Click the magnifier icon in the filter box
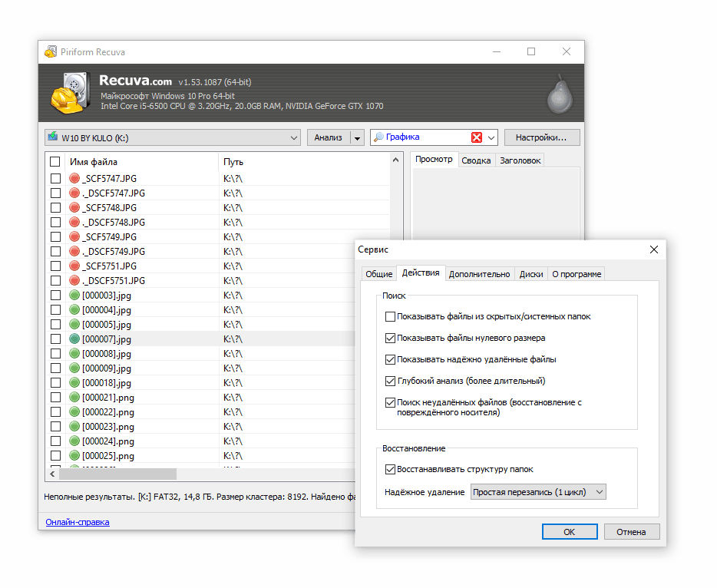Viewport: 717px width, 588px height. click(378, 137)
